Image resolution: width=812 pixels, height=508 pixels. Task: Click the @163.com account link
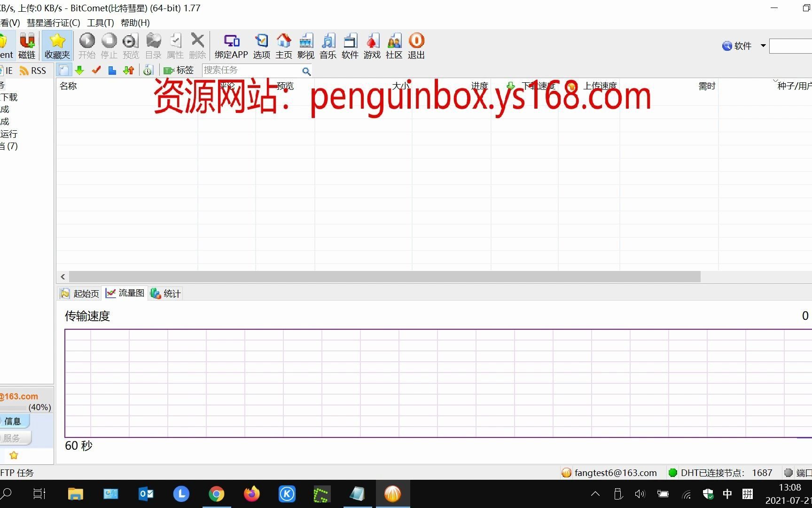point(19,397)
